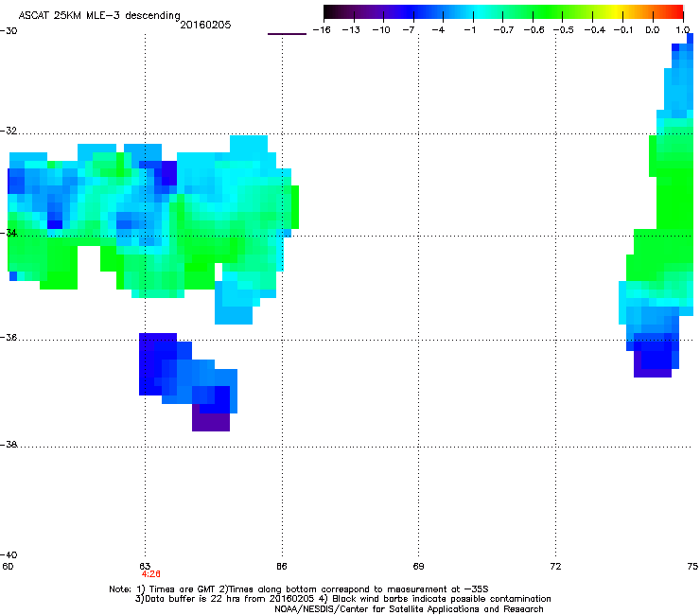700x615 pixels.
Task: Click the '-4' color scale label
Action: [x=438, y=30]
